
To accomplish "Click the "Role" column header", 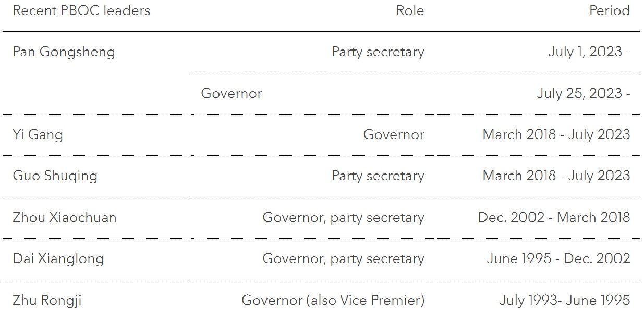I will tap(410, 11).
